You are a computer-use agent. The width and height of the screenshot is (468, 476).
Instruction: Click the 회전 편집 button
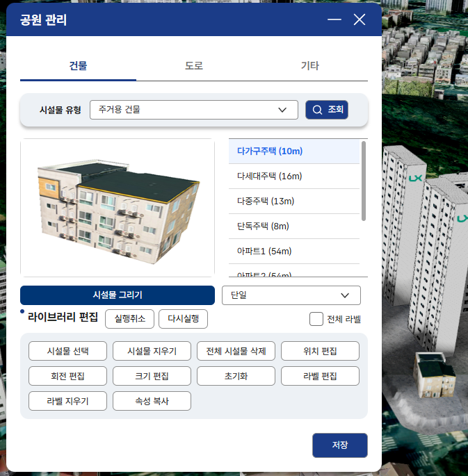(x=67, y=376)
